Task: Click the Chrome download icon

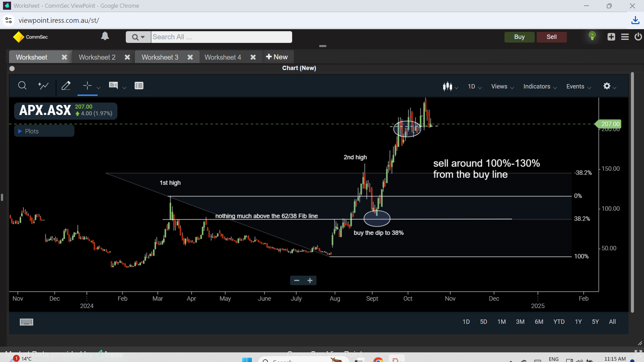Action: [635, 20]
